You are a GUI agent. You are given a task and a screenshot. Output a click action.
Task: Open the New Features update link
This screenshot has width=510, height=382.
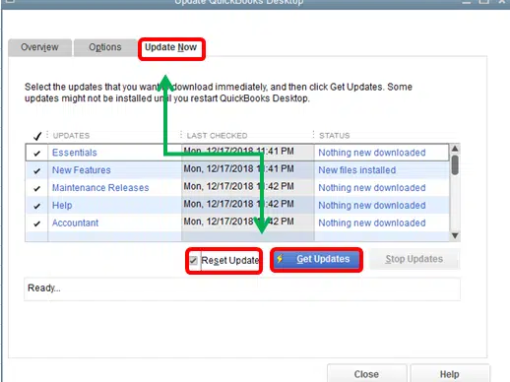click(81, 170)
